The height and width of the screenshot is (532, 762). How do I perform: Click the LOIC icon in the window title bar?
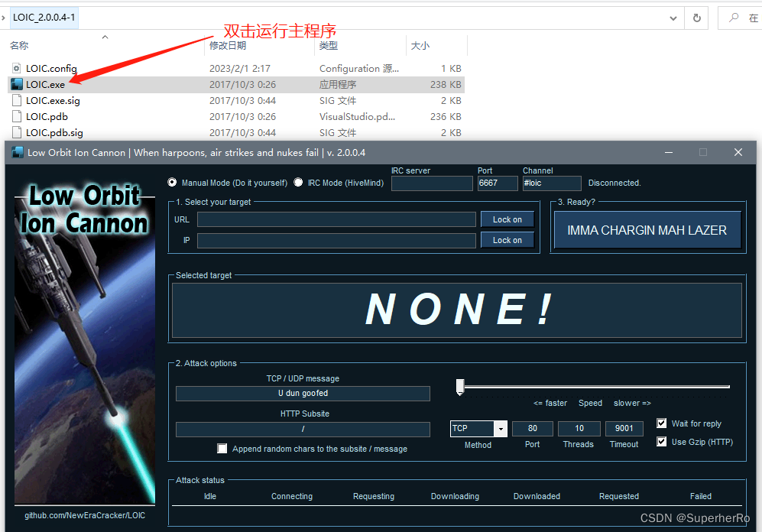coord(17,152)
